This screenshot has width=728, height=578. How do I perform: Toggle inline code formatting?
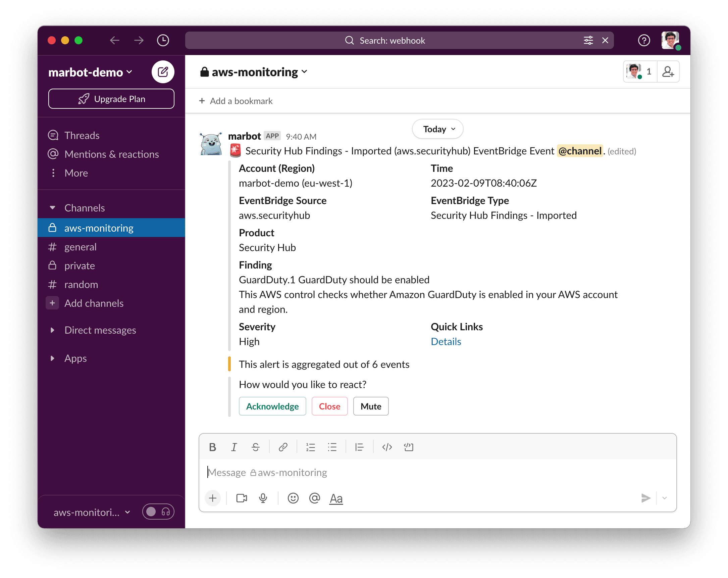point(386,447)
